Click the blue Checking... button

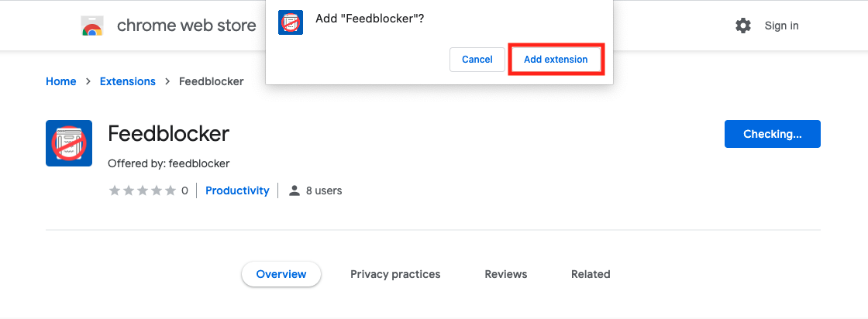click(x=772, y=134)
